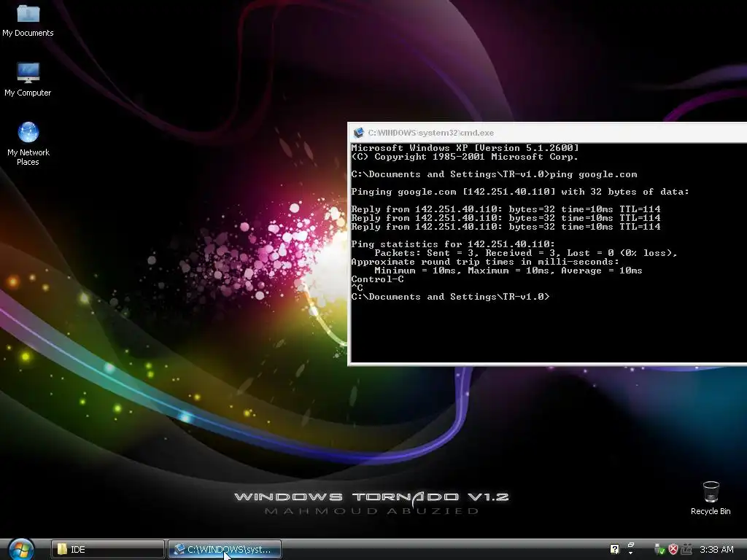Image resolution: width=747 pixels, height=560 pixels.
Task: Activate the C:\WINDOWS\syst... taskbar button
Action: [225, 550]
